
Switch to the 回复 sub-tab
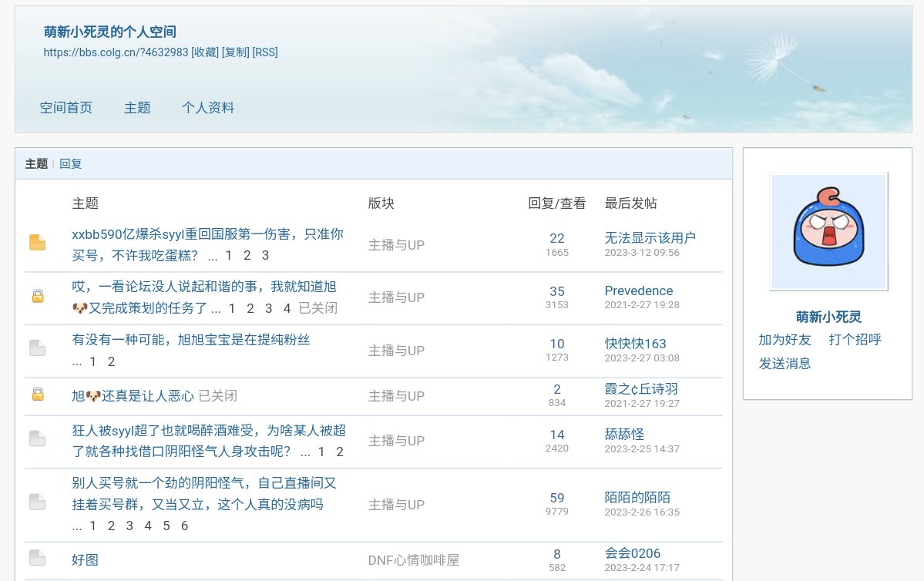click(x=71, y=164)
